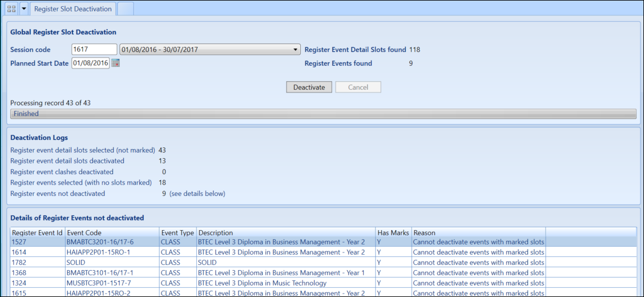Open the calendar date picker icon
This screenshot has height=297, width=644.
pyautogui.click(x=115, y=63)
